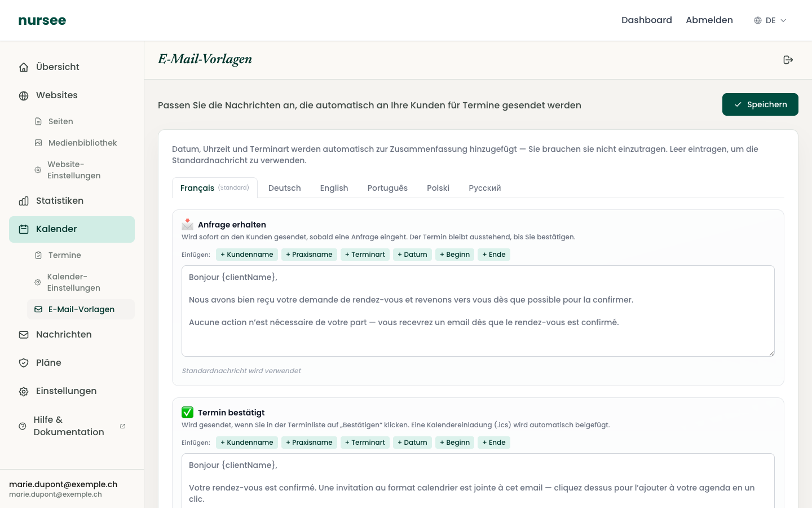Click the nursee logo
Image resolution: width=812 pixels, height=508 pixels.
42,20
